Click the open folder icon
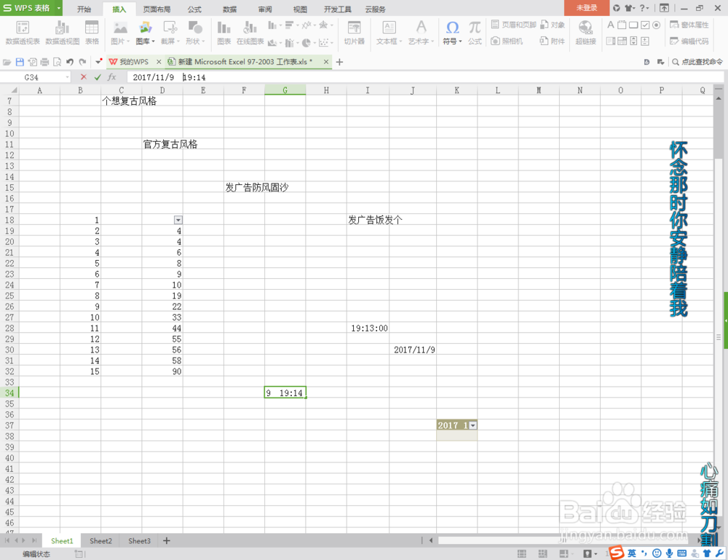This screenshot has width=728, height=560. (x=7, y=62)
